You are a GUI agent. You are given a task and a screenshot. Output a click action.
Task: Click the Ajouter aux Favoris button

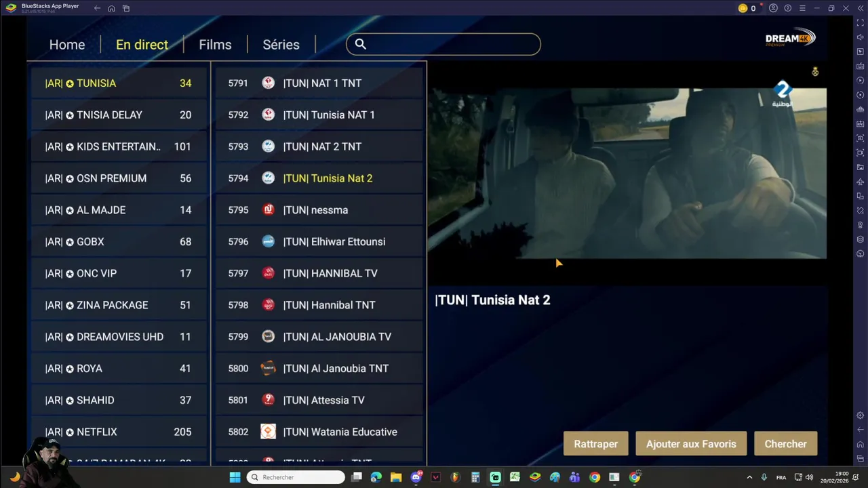(x=690, y=444)
